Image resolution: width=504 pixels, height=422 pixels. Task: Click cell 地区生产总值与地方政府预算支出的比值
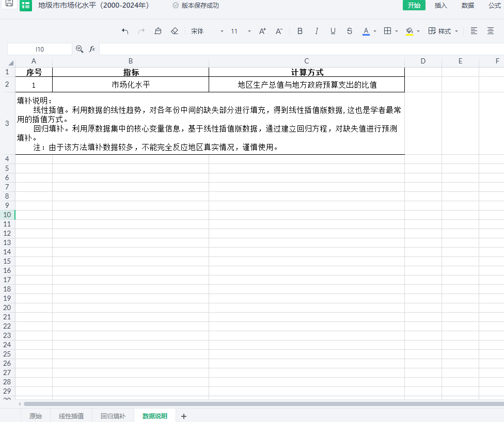pos(307,85)
